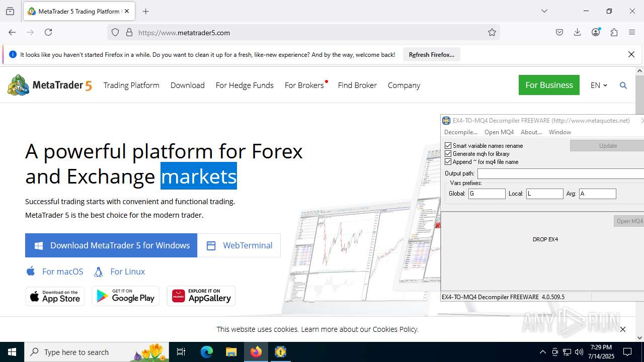This screenshot has height=362, width=644.
Task: Toggle Generate mqh for library checkbox
Action: click(x=448, y=154)
